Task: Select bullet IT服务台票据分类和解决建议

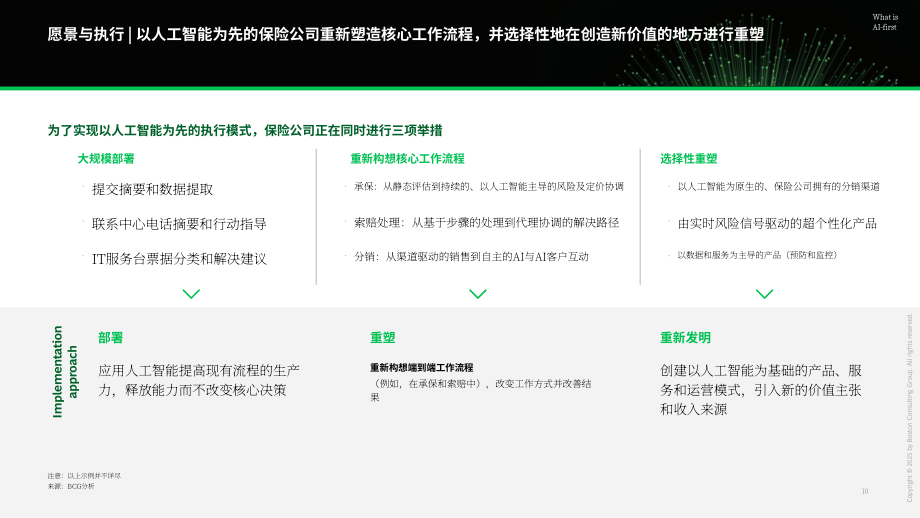Action: (x=179, y=259)
